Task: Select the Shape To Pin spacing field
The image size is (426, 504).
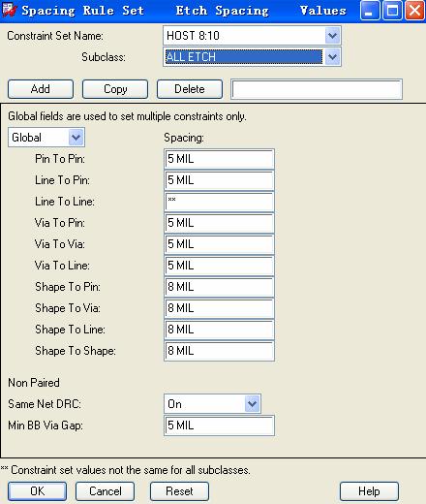Action: [x=219, y=287]
